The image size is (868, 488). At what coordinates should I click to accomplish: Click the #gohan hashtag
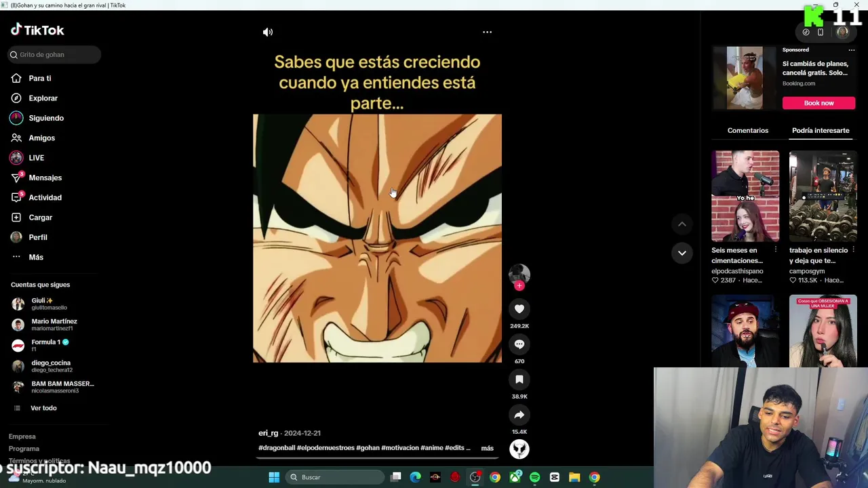pos(368,448)
